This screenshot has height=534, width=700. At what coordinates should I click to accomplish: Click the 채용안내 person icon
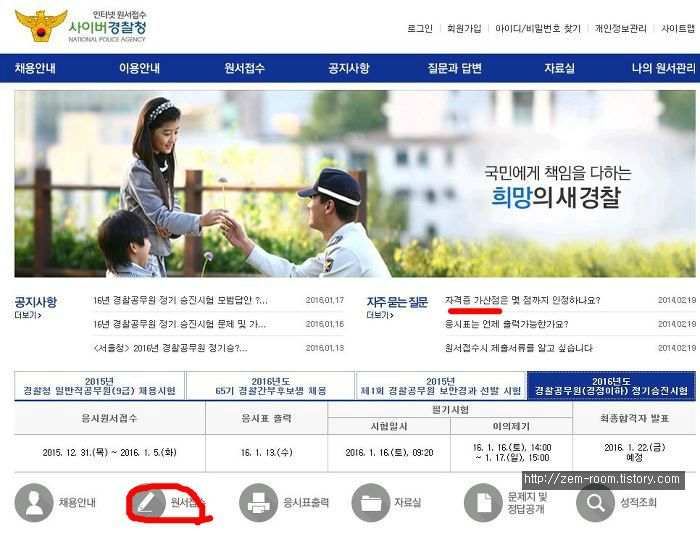click(34, 503)
